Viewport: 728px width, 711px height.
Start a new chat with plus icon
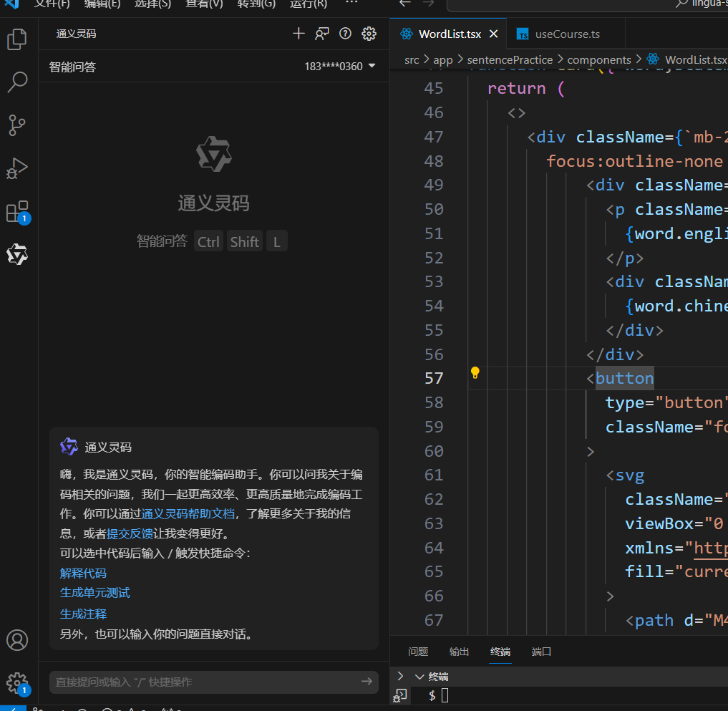[299, 34]
